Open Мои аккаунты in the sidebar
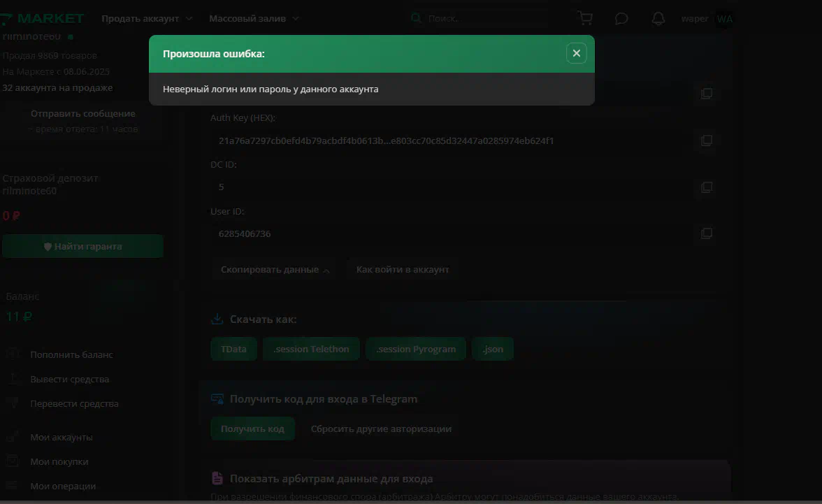Screen dimensions: 822x504 click(62, 438)
